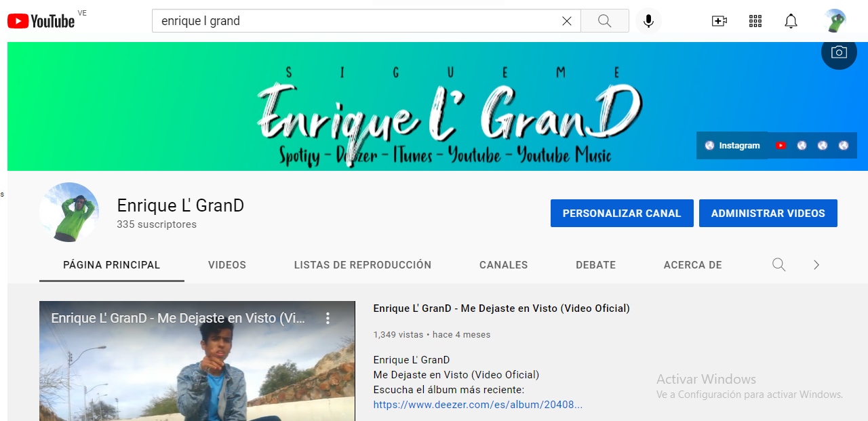Start voice search with the microphone
The width and height of the screenshot is (868, 421).
pos(648,21)
